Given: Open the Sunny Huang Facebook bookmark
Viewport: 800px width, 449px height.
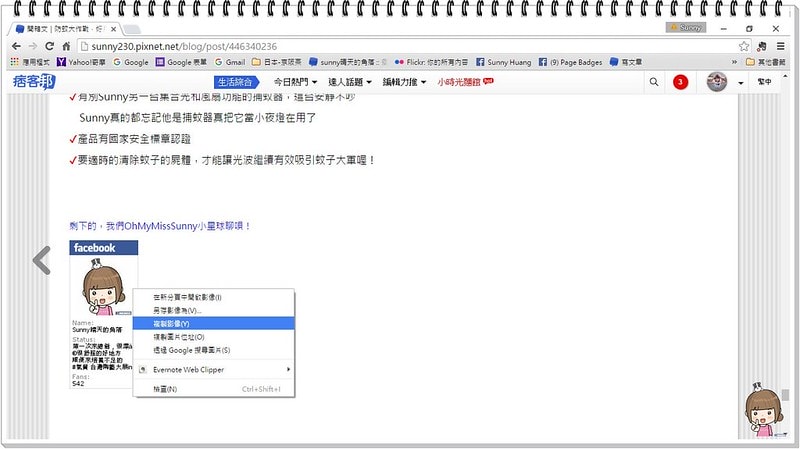Looking at the screenshot, I should coord(504,62).
